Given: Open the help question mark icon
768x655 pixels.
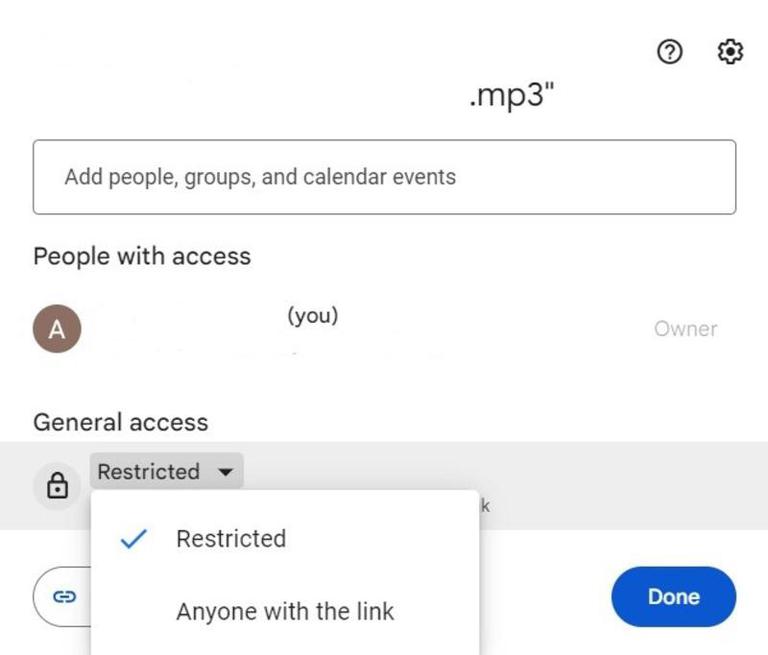Looking at the screenshot, I should coord(670,52).
